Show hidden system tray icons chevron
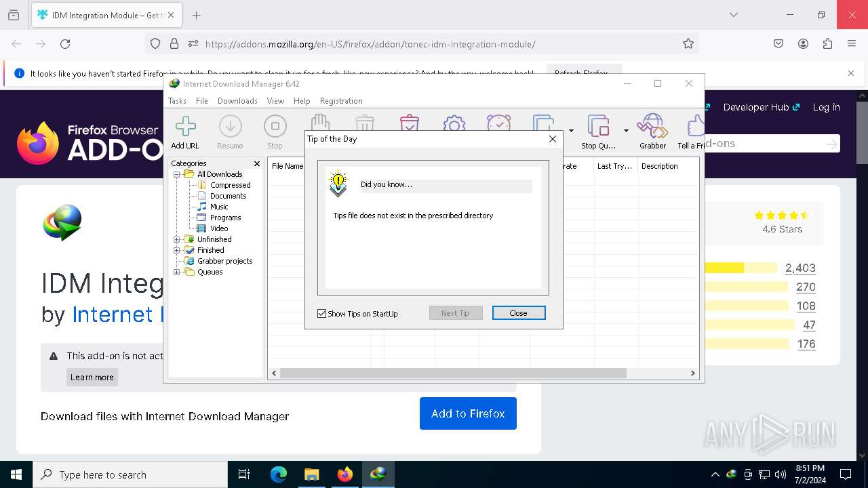 pyautogui.click(x=715, y=474)
